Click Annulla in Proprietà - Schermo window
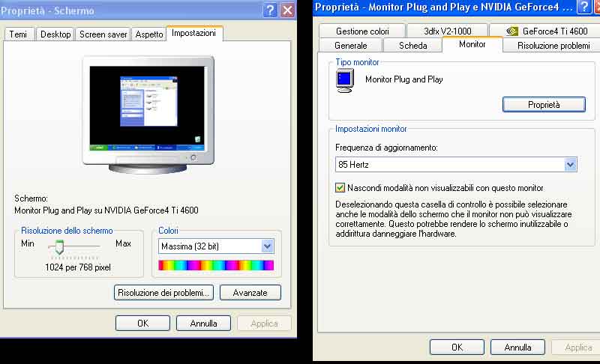Viewport: 600px width, 364px height. (203, 324)
